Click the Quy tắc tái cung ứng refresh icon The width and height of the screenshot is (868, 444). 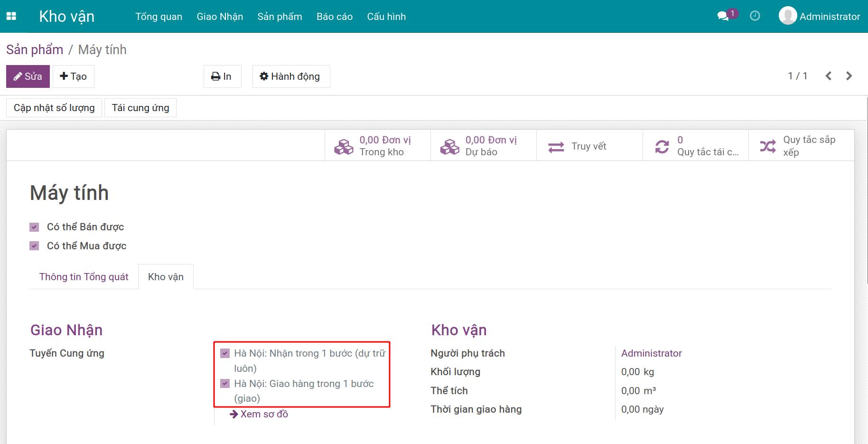pos(662,146)
